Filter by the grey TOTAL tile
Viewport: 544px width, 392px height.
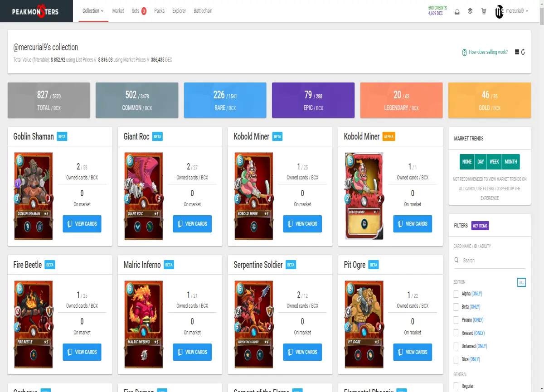tap(49, 100)
